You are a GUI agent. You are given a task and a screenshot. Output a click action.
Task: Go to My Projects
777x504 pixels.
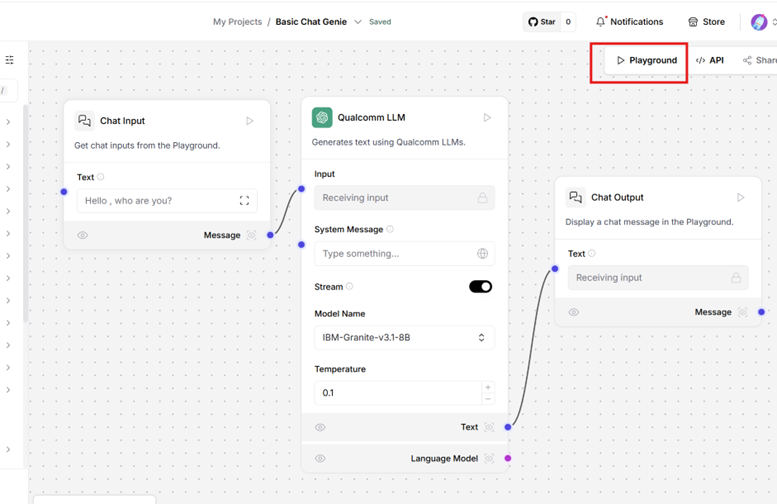click(x=237, y=22)
